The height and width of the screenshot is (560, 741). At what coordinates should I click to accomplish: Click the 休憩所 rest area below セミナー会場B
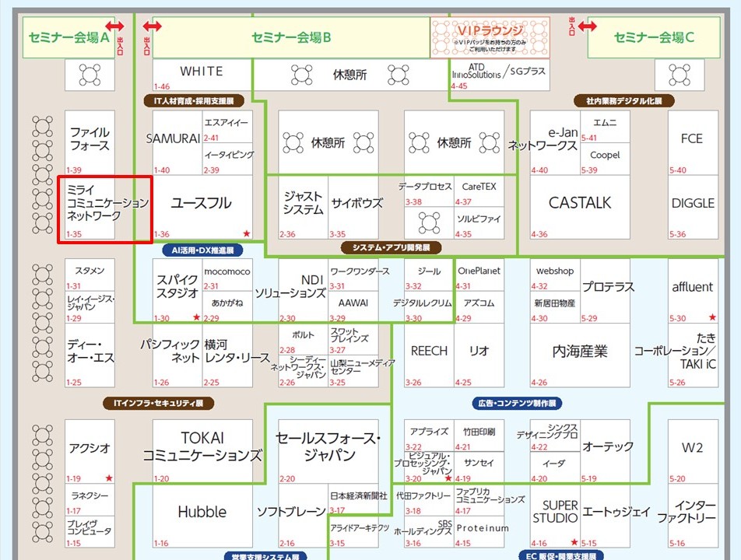[x=349, y=75]
